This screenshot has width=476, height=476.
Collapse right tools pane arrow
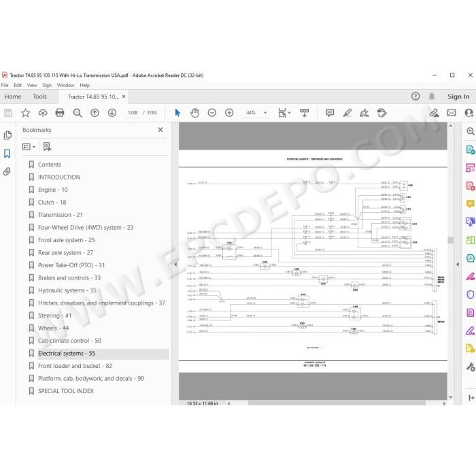tap(458, 265)
